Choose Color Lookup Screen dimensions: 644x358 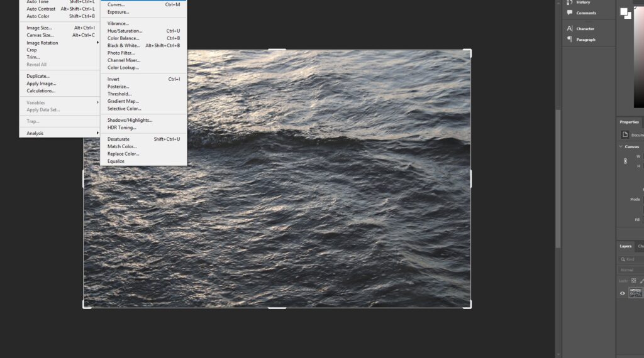tap(143, 68)
